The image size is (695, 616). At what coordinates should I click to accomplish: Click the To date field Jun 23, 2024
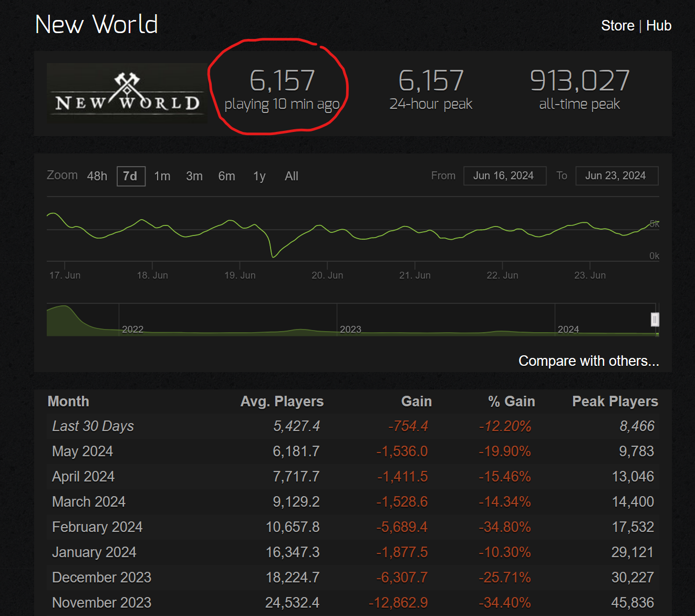[x=616, y=176]
